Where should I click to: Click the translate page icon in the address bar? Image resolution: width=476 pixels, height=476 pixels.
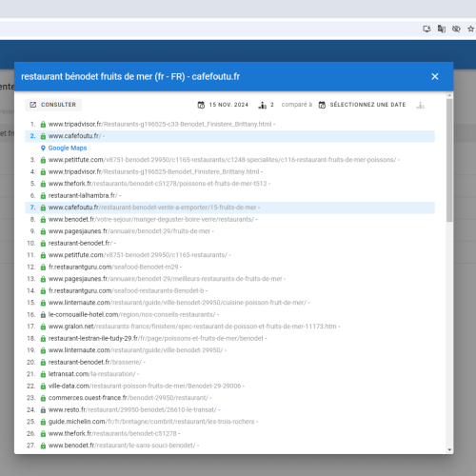tap(442, 29)
